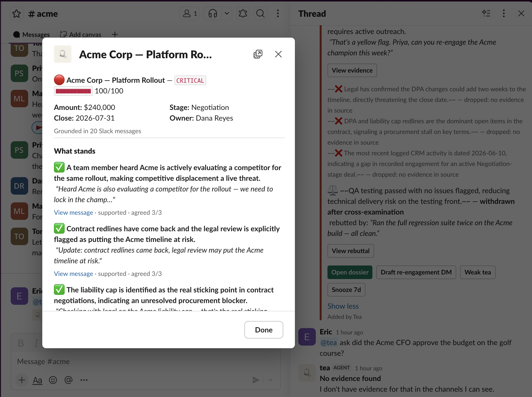Click the send message arrow

256,380
